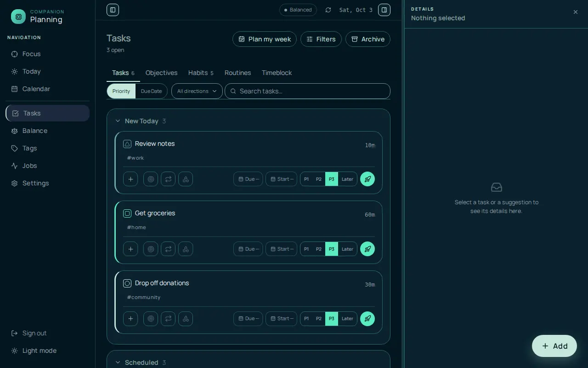
Task: Switch to Light mode
Action: pyautogui.click(x=47, y=351)
